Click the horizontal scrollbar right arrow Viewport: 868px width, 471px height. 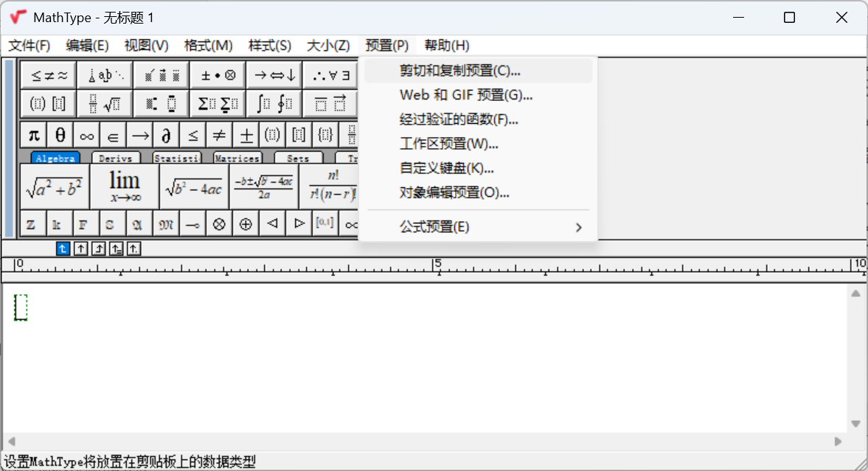838,441
